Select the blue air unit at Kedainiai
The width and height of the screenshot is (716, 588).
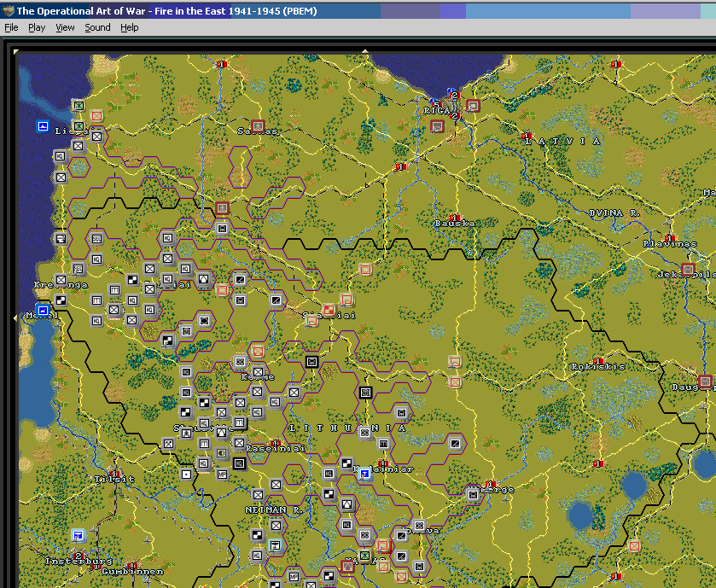point(364,474)
